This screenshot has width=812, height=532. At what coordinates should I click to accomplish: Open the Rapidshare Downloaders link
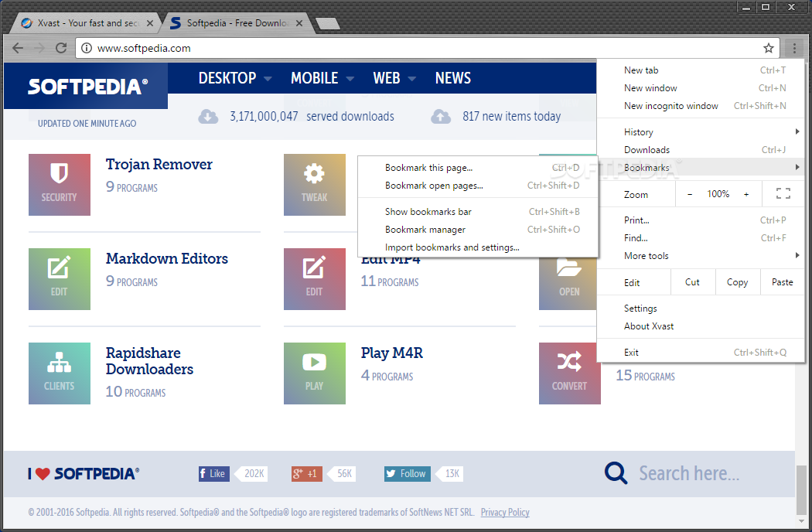pyautogui.click(x=150, y=360)
